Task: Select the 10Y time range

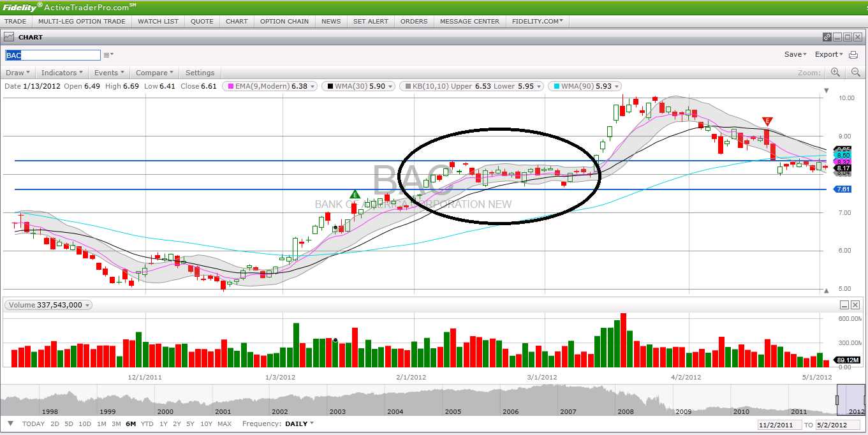Action: [x=207, y=424]
